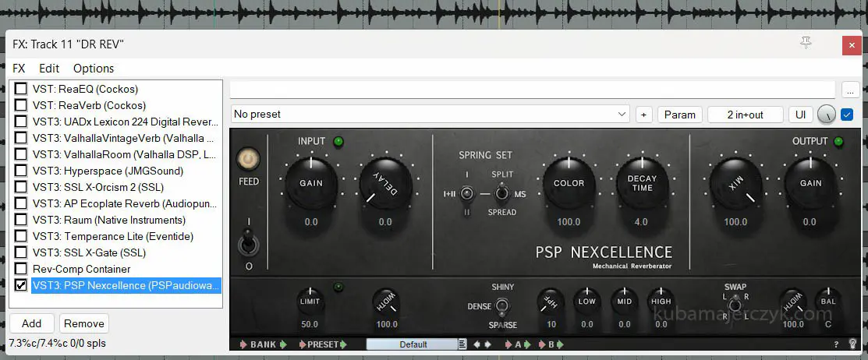Open the Edit menu
The width and height of the screenshot is (868, 360).
49,69
